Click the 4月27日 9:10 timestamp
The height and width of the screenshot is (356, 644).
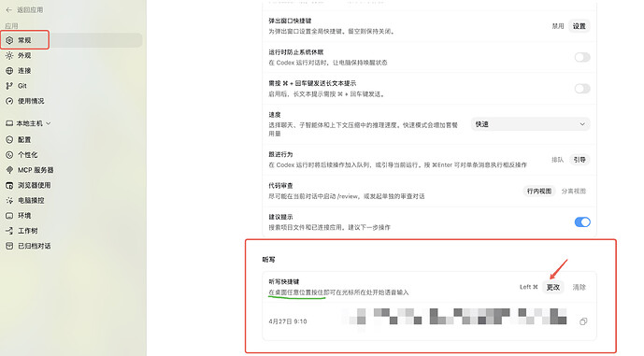(288, 321)
